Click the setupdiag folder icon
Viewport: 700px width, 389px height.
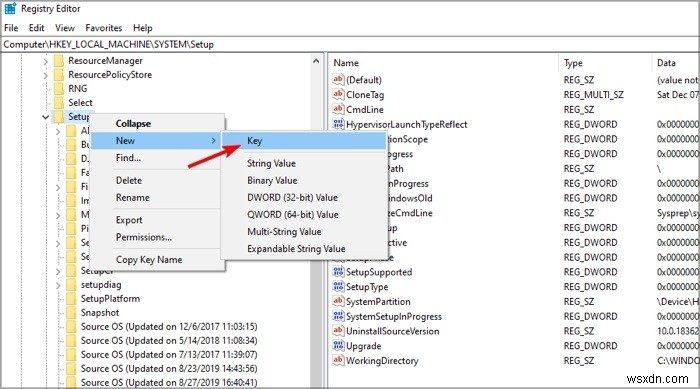71,284
